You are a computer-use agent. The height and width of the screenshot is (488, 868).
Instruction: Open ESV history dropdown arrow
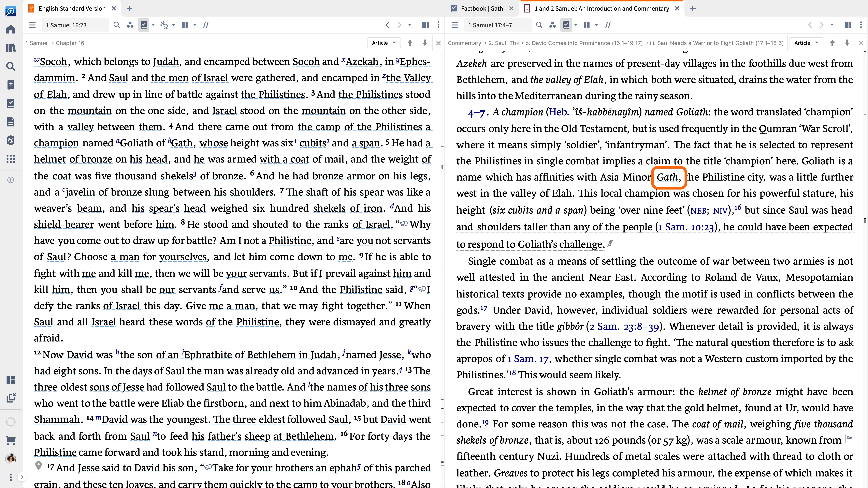coord(410,25)
